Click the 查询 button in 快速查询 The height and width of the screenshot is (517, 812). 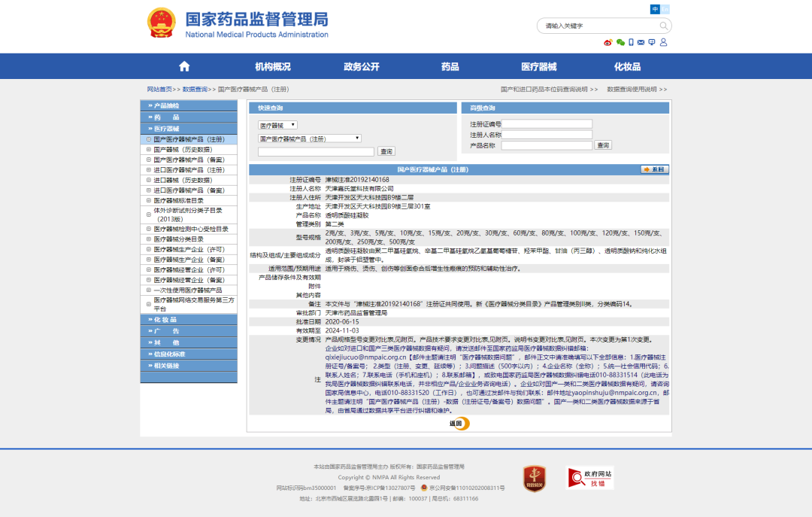[x=386, y=151]
